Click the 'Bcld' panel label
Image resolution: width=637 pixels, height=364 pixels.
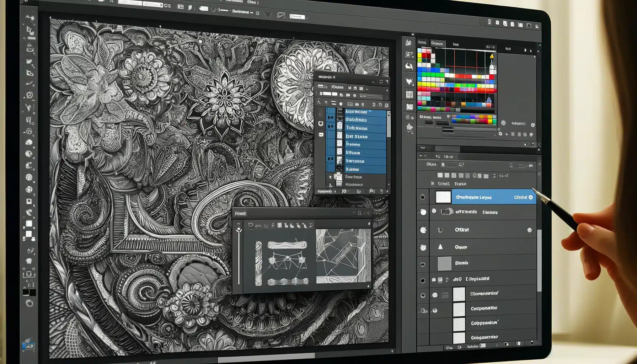point(508,49)
